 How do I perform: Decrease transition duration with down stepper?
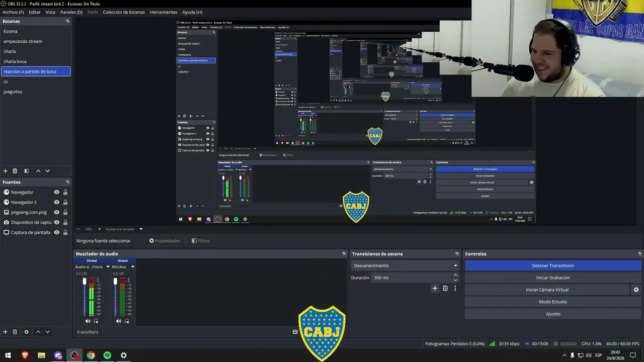coord(455,280)
